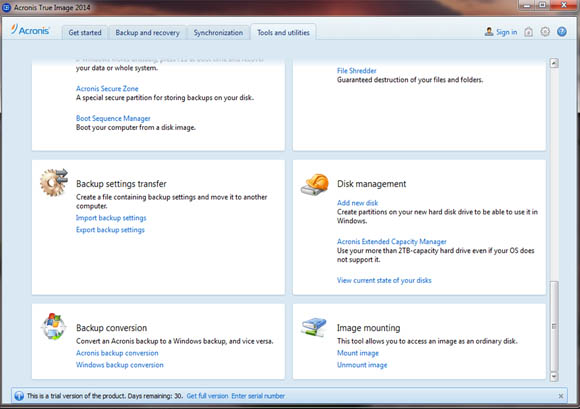Open the blue help question mark icon

click(x=562, y=32)
